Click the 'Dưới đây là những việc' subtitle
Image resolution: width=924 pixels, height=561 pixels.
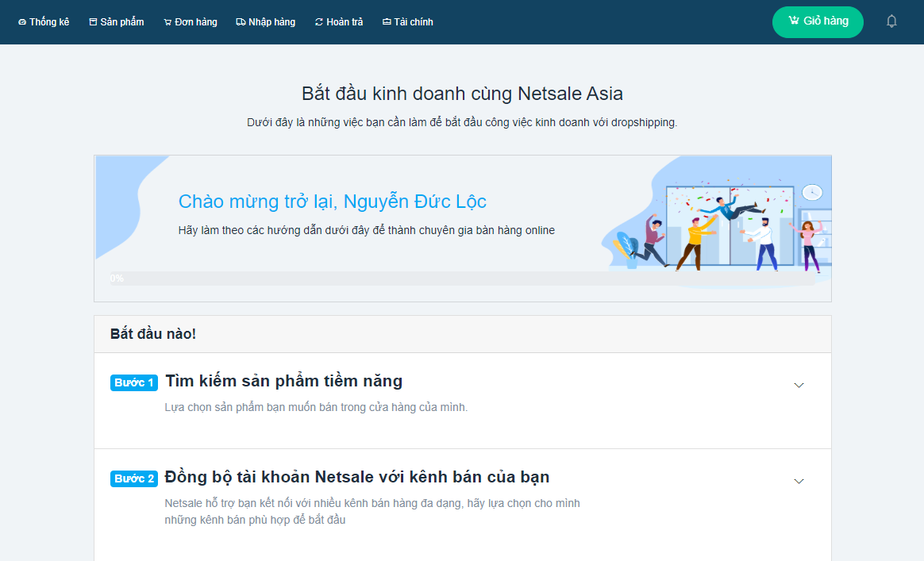(462, 122)
